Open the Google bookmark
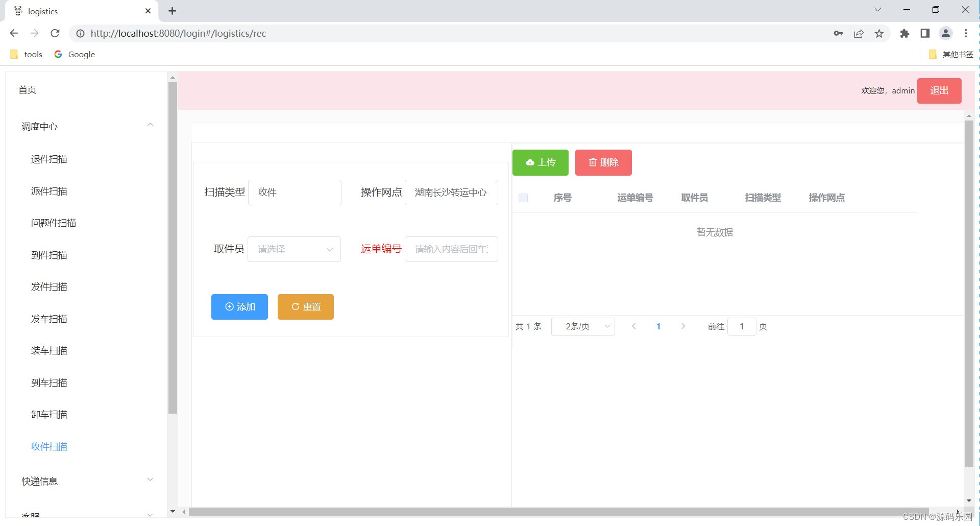Screen dimensions: 980x526 [75, 54]
